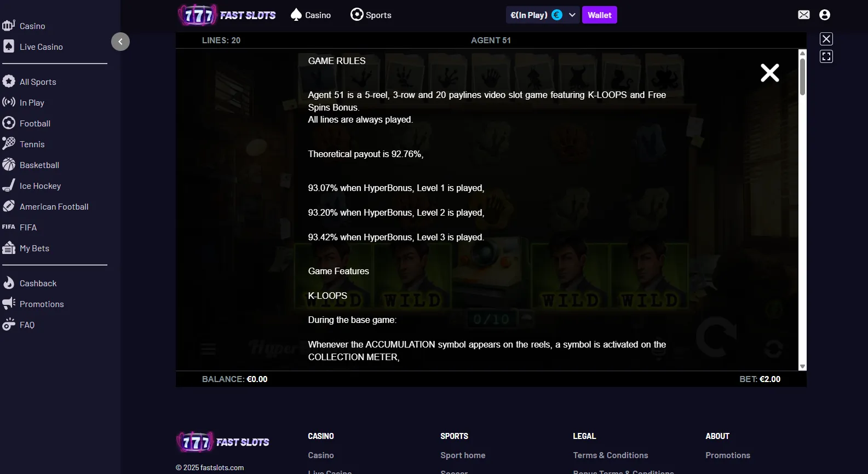Click the AGENT 51 game title

(x=491, y=41)
